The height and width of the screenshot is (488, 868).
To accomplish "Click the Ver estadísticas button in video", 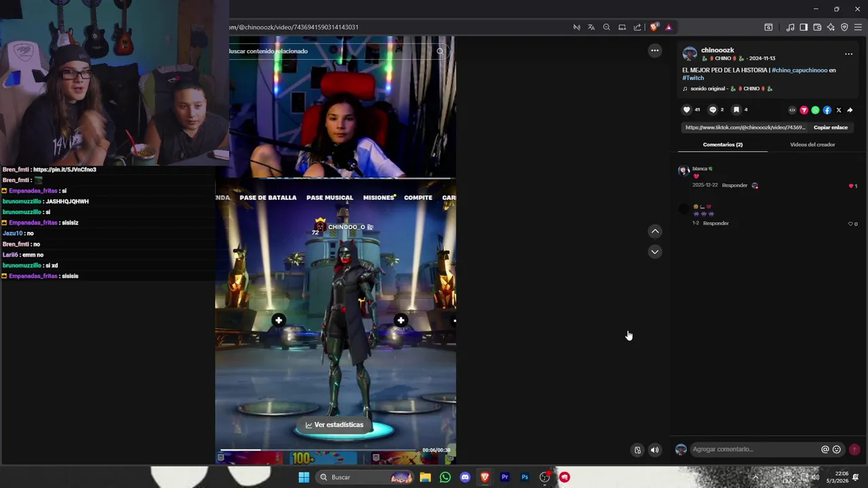I will point(335,425).
